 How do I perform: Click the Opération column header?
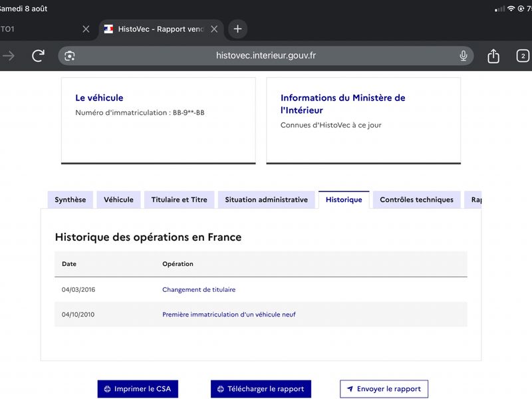178,264
